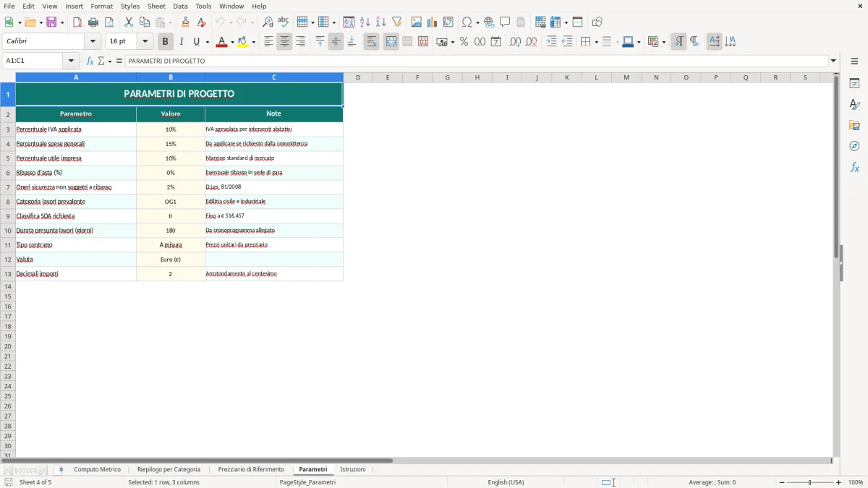
Task: Click the Insert Chart icon
Action: pos(433,22)
